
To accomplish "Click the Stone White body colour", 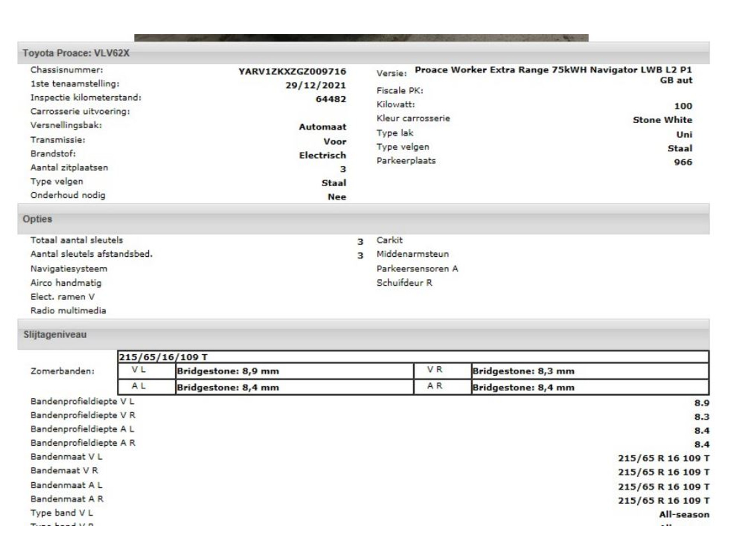I will tap(663, 120).
